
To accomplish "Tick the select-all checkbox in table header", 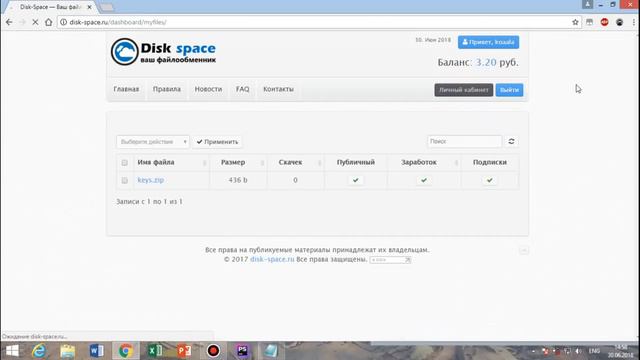I will click(124, 162).
